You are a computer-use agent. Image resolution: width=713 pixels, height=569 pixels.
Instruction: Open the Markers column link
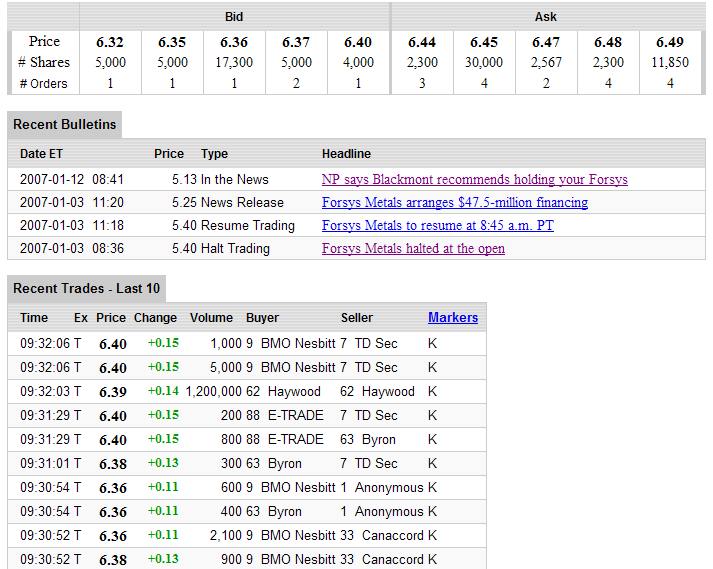pos(453,317)
